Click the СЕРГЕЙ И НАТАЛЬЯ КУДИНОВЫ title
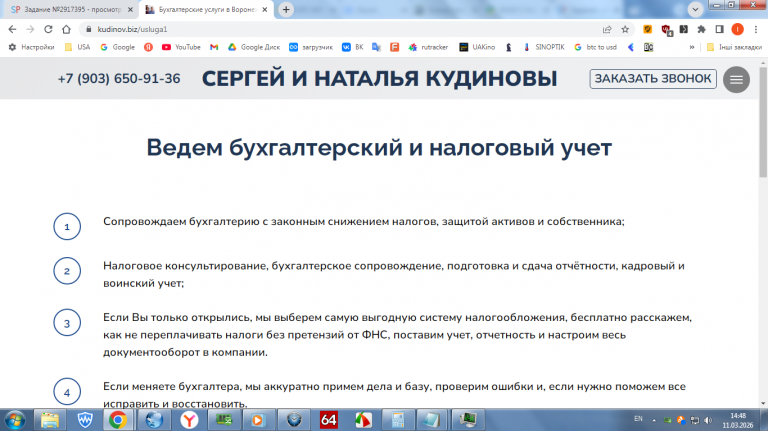This screenshot has height=431, width=768. (380, 78)
